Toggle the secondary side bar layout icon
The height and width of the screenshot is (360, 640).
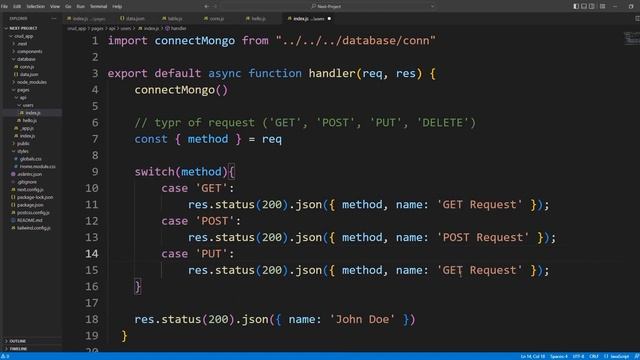pos(591,7)
